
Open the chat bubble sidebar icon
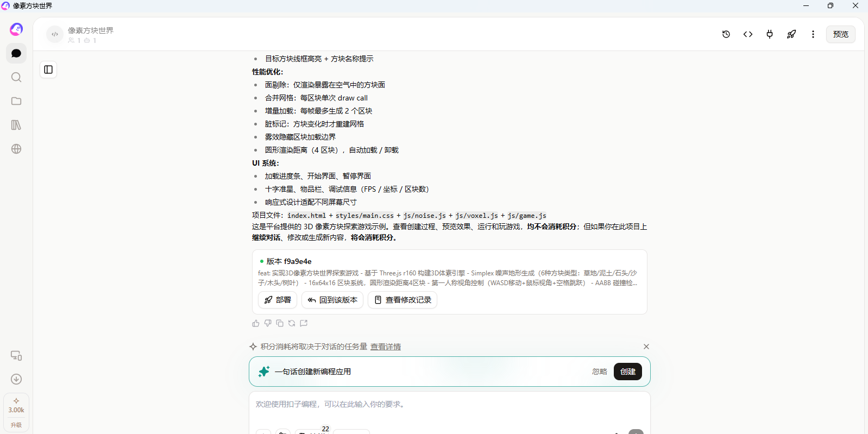click(16, 53)
